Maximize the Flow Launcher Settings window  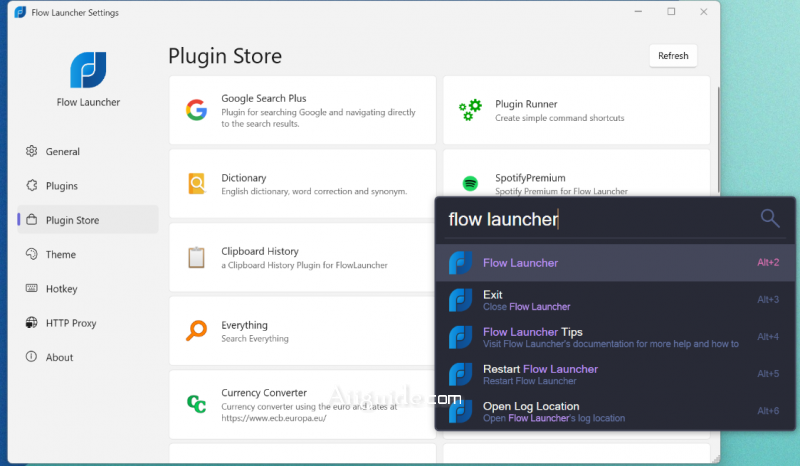point(671,12)
